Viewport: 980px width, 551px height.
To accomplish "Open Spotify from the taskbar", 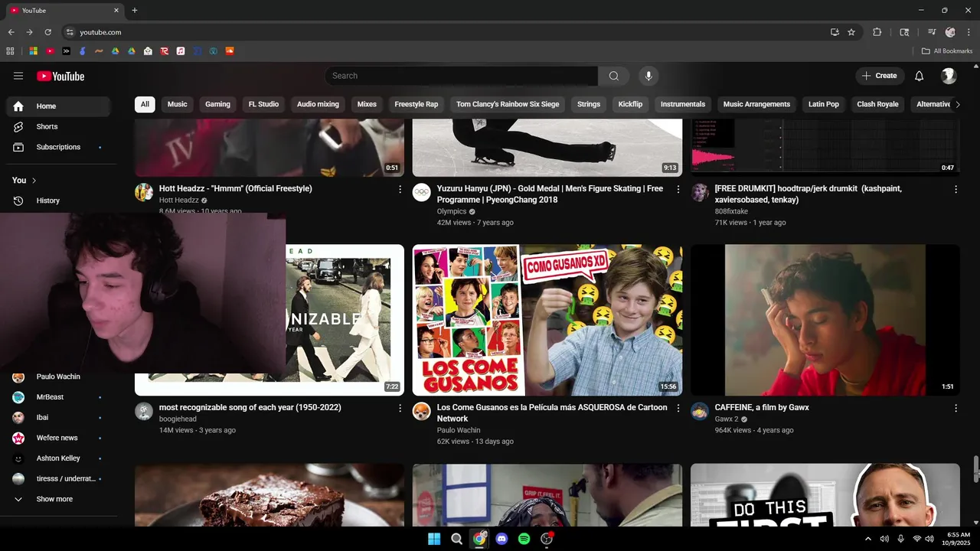I will coord(524,539).
